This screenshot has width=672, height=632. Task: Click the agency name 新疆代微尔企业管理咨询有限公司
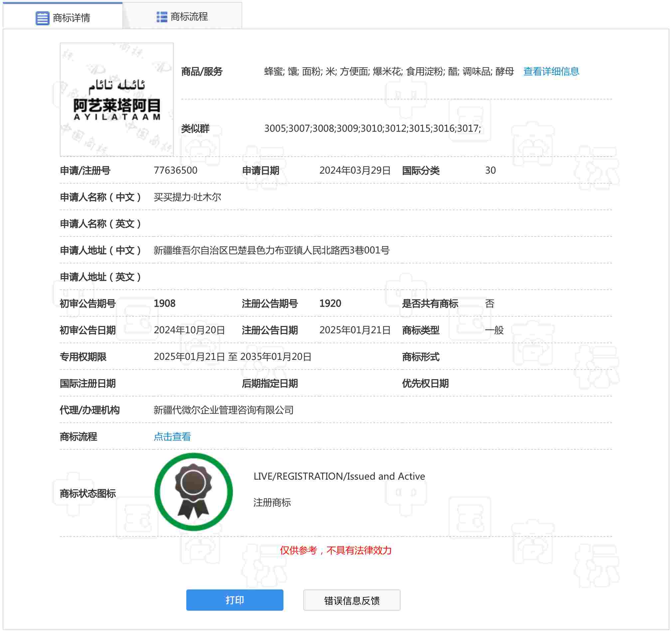224,410
